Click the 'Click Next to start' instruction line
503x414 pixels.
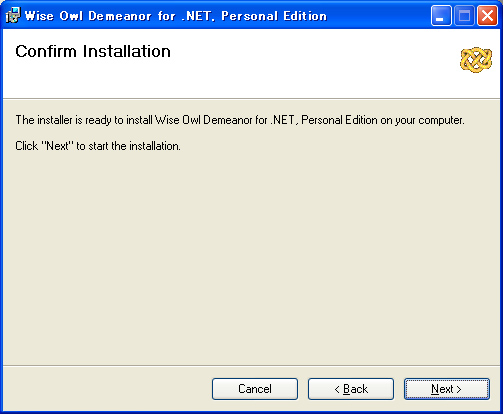pos(98,146)
